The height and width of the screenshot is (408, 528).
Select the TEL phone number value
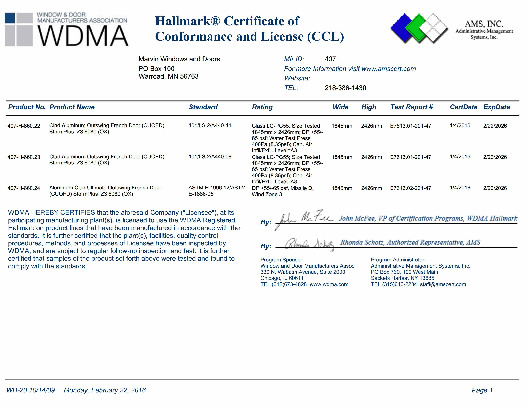point(345,88)
